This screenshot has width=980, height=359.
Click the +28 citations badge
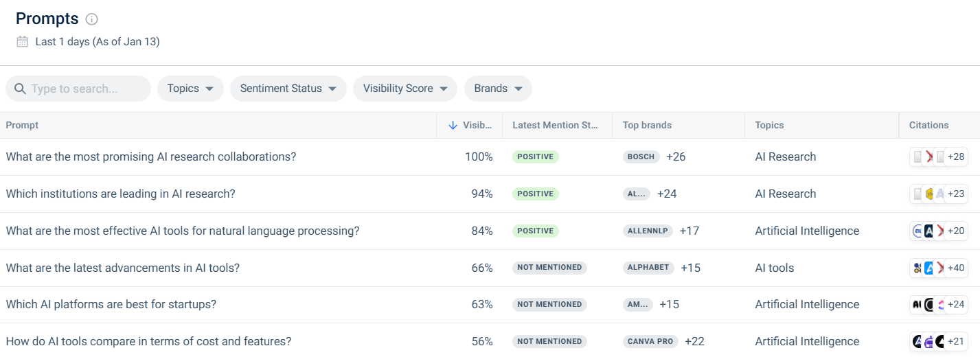coord(956,157)
